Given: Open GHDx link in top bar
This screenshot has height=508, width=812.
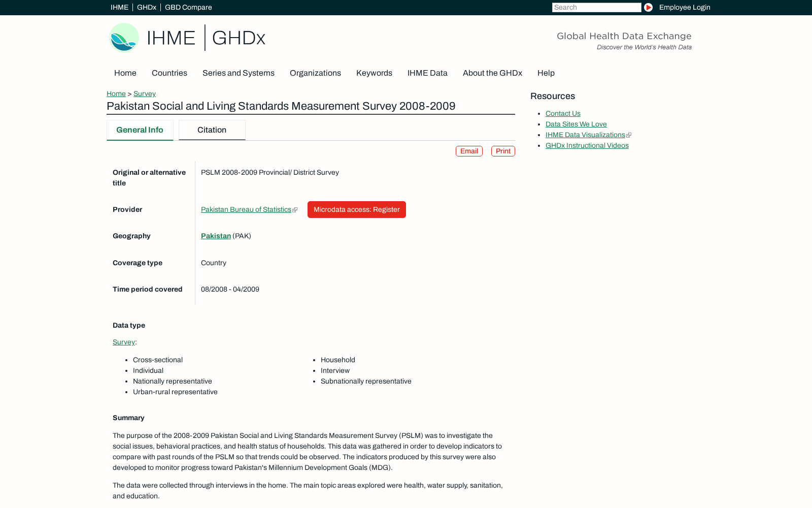Looking at the screenshot, I should pos(147,7).
